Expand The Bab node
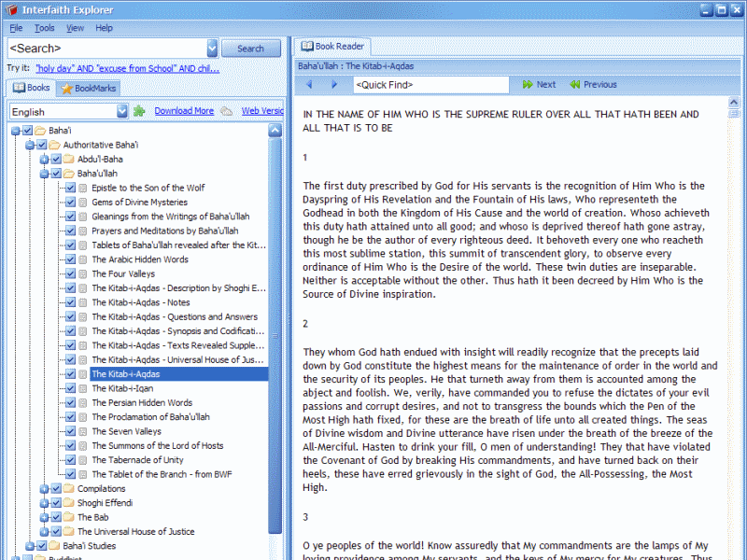 (x=44, y=517)
